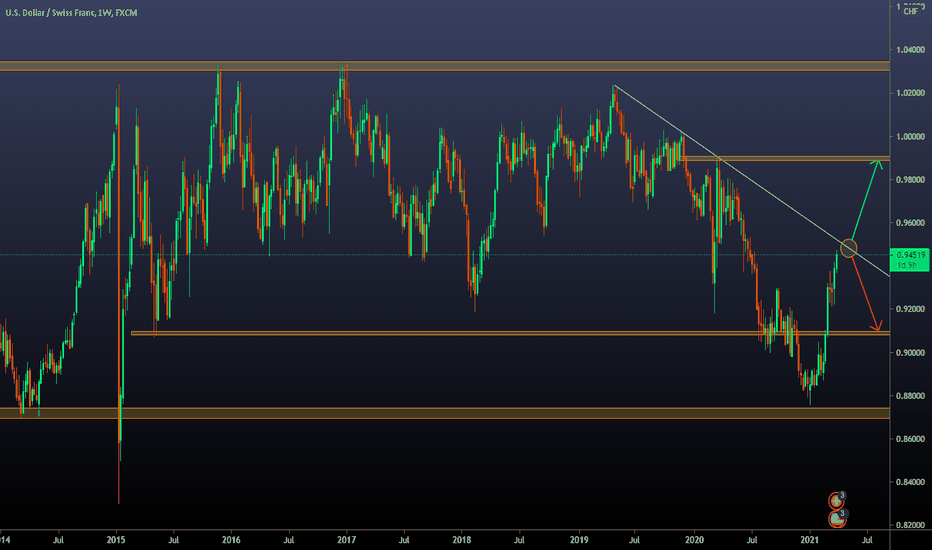Click the 0.82000 price axis label
This screenshot has width=932, height=550.
click(x=911, y=526)
